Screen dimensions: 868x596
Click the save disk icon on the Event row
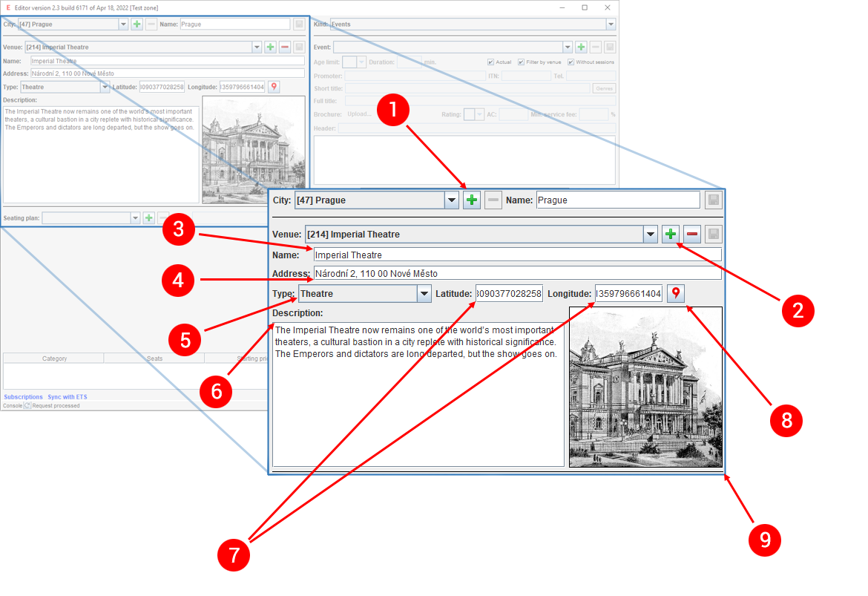click(x=610, y=47)
